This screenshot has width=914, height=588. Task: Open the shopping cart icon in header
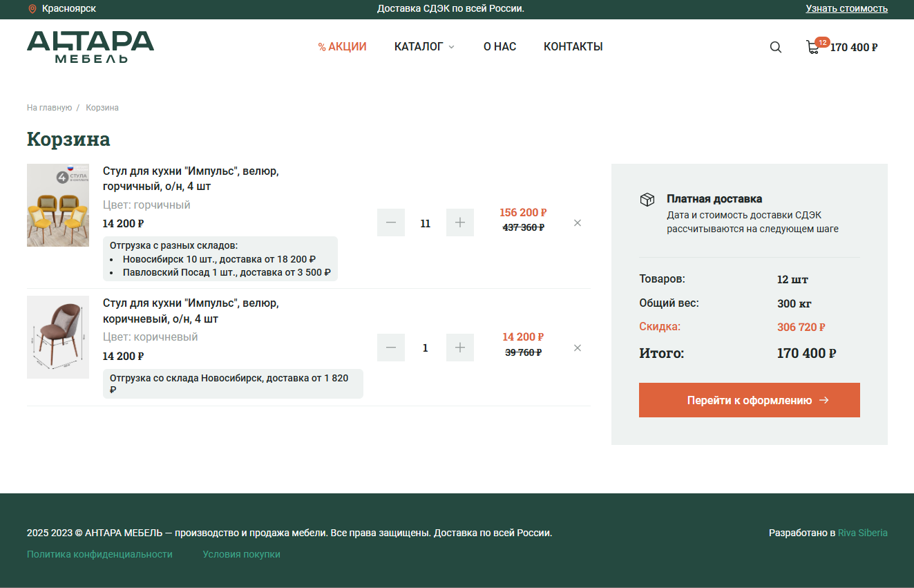[813, 47]
